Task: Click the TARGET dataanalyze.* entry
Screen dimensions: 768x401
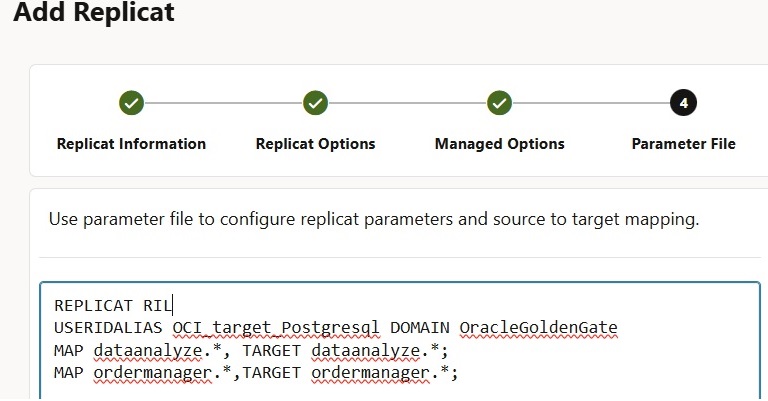Action: pyautogui.click(x=345, y=351)
